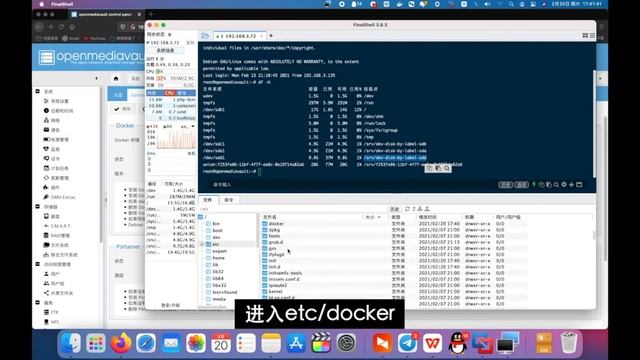Select the iproute2 row in file list
Screen dimensions: 640x360
pos(278,285)
